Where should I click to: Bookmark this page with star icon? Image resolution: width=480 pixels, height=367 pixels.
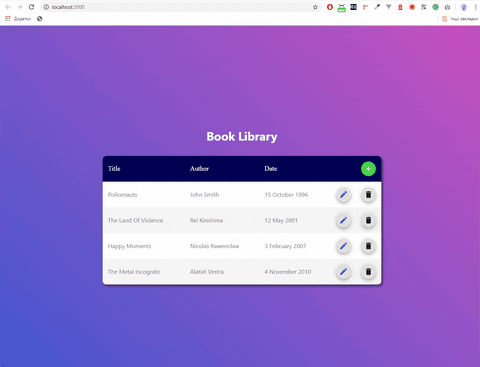click(x=315, y=7)
